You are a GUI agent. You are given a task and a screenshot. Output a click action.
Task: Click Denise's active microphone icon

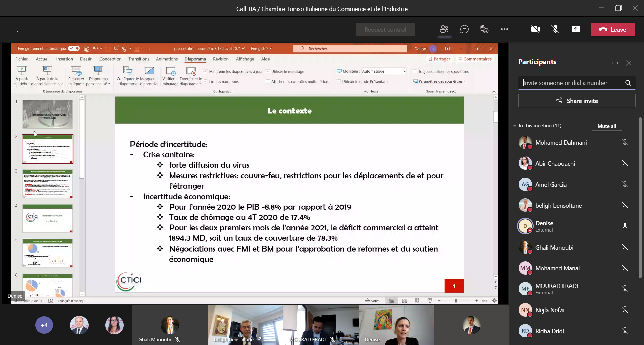625,226
